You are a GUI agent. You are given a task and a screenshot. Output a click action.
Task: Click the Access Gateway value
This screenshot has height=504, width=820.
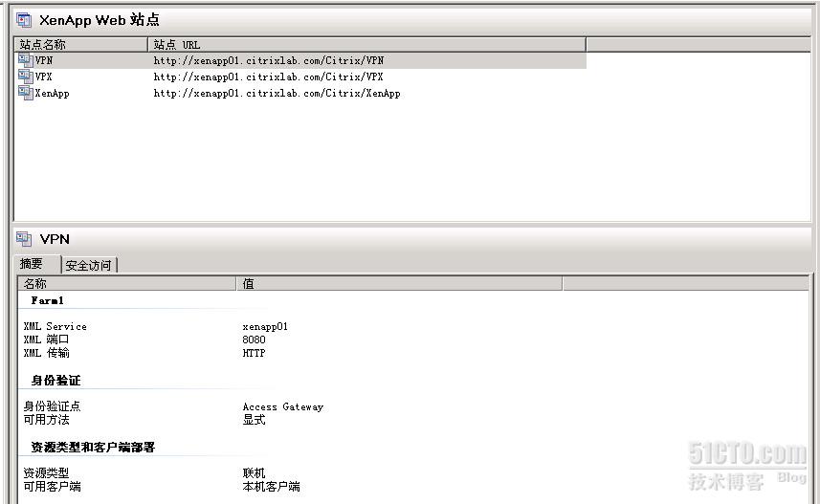[x=283, y=406]
